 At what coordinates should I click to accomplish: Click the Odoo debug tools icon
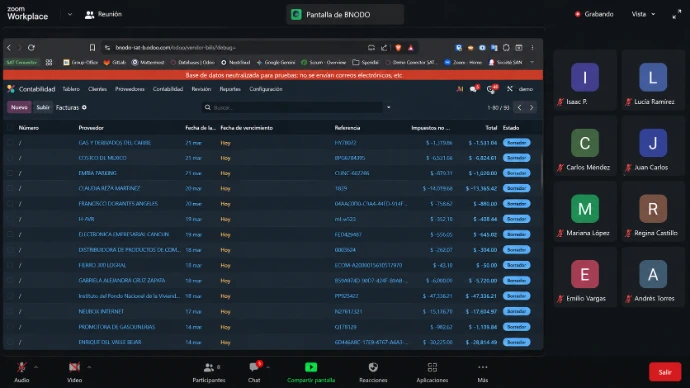(510, 89)
